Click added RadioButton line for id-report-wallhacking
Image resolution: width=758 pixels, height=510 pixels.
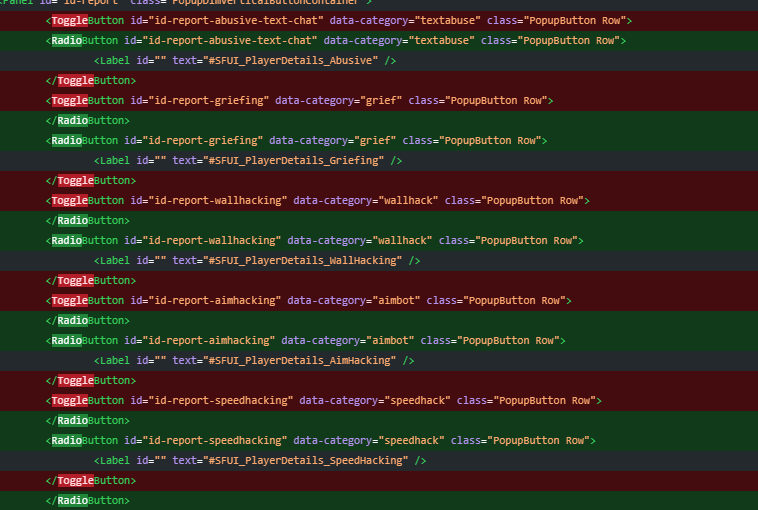(379, 241)
